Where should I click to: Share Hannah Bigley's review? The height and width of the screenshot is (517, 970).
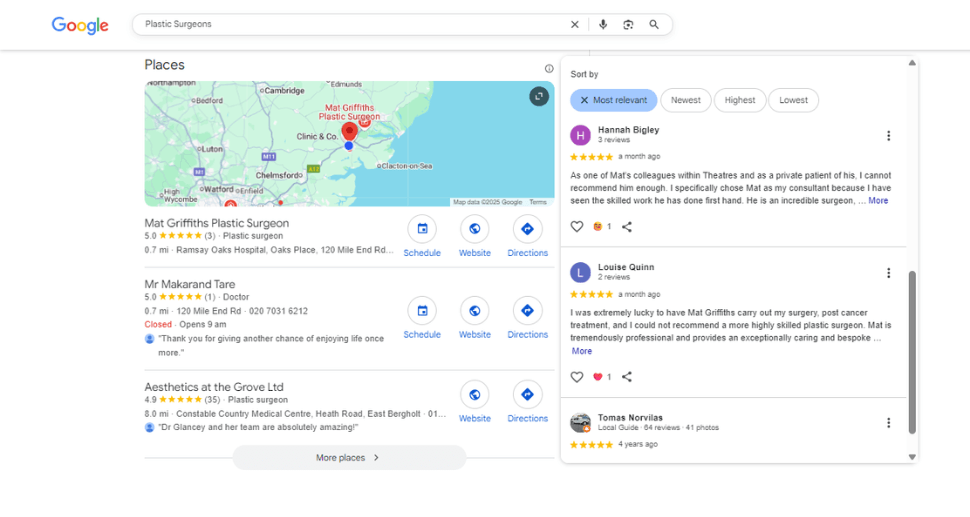(627, 227)
